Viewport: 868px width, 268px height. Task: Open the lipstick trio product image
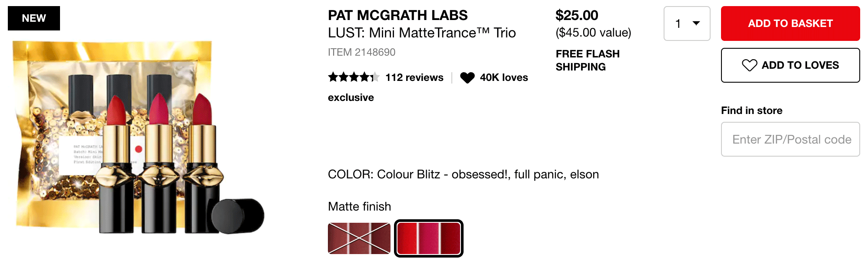139,137
